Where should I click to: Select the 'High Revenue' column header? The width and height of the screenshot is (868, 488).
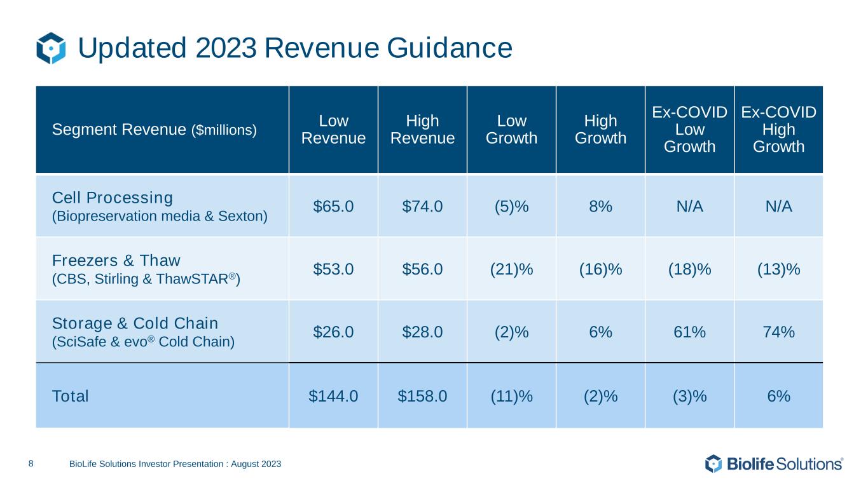pyautogui.click(x=422, y=130)
